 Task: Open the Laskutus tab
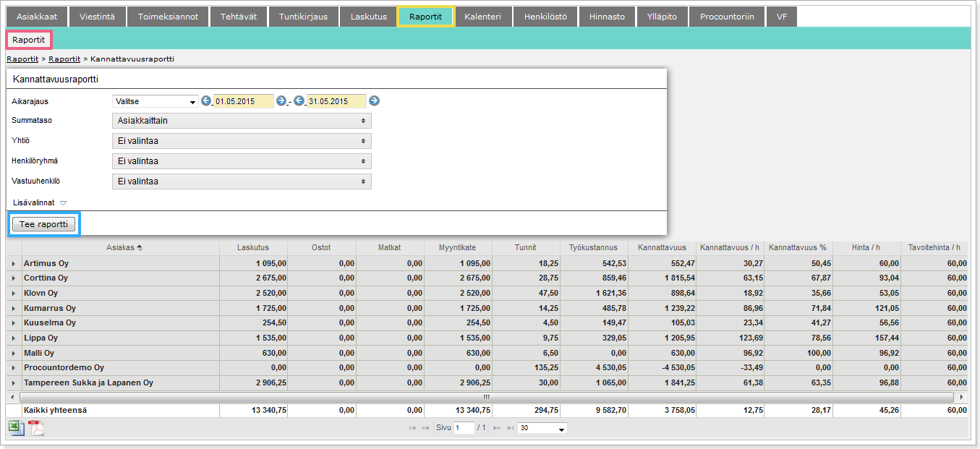coord(368,17)
